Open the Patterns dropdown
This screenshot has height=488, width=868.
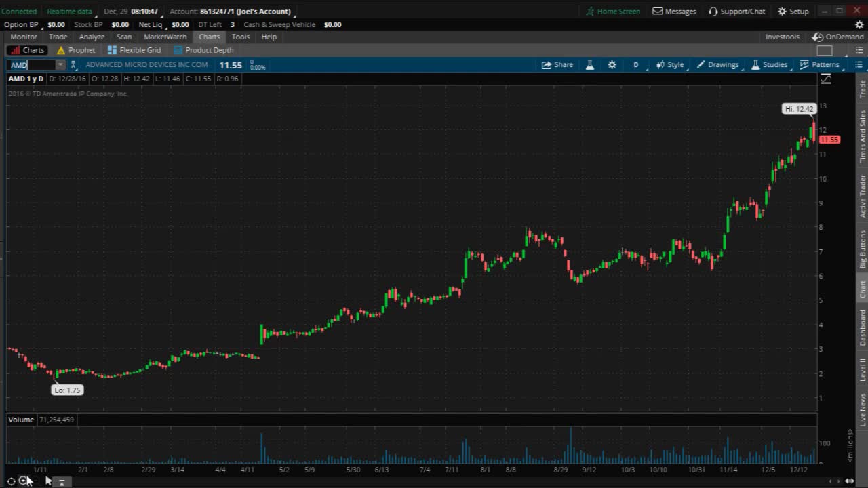tap(819, 65)
